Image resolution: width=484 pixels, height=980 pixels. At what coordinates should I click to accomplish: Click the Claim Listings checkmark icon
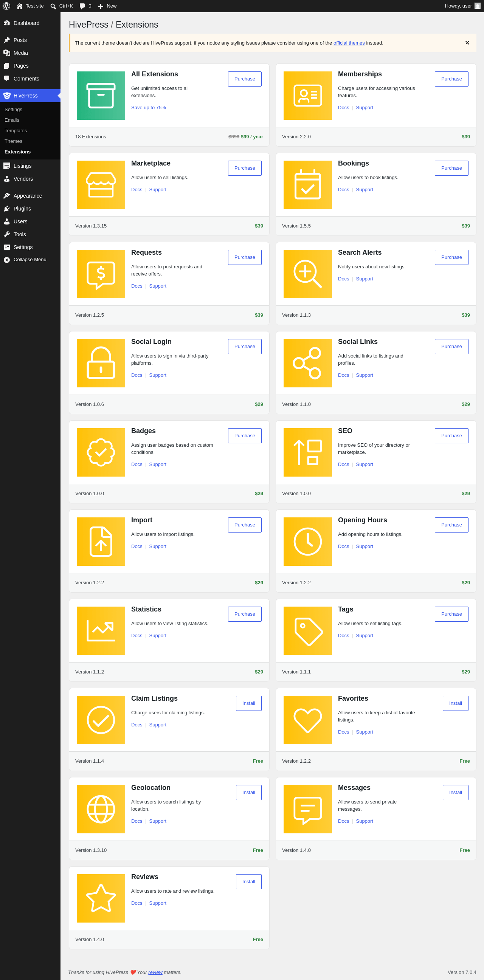coord(101,720)
